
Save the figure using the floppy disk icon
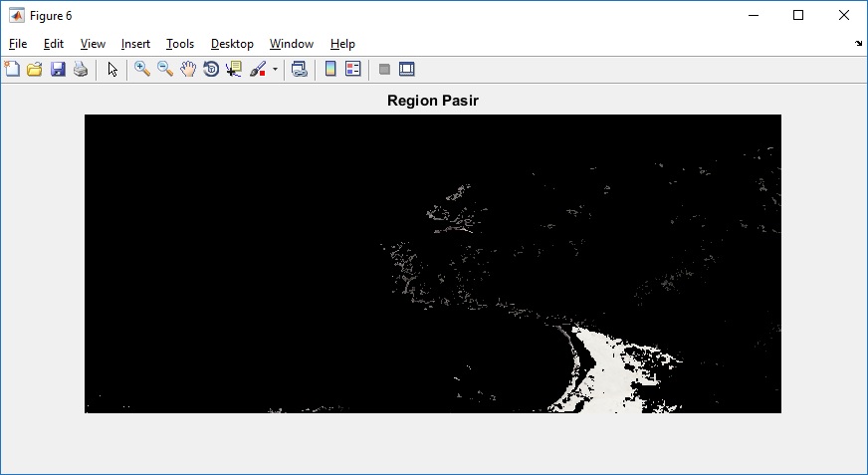[x=58, y=70]
